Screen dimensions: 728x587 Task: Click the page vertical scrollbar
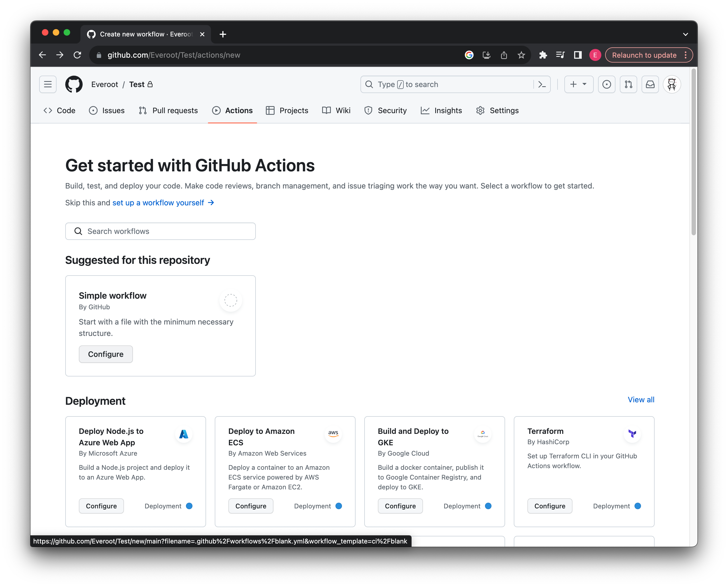coord(693,152)
